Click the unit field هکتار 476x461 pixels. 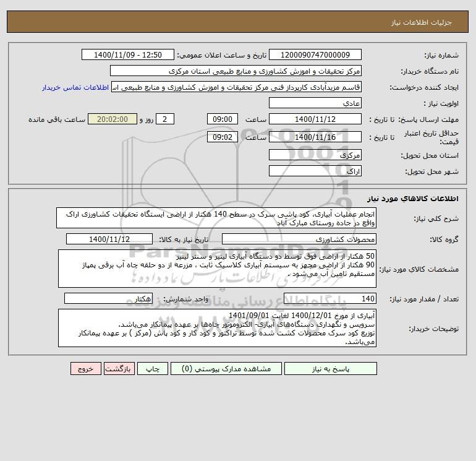(x=108, y=299)
